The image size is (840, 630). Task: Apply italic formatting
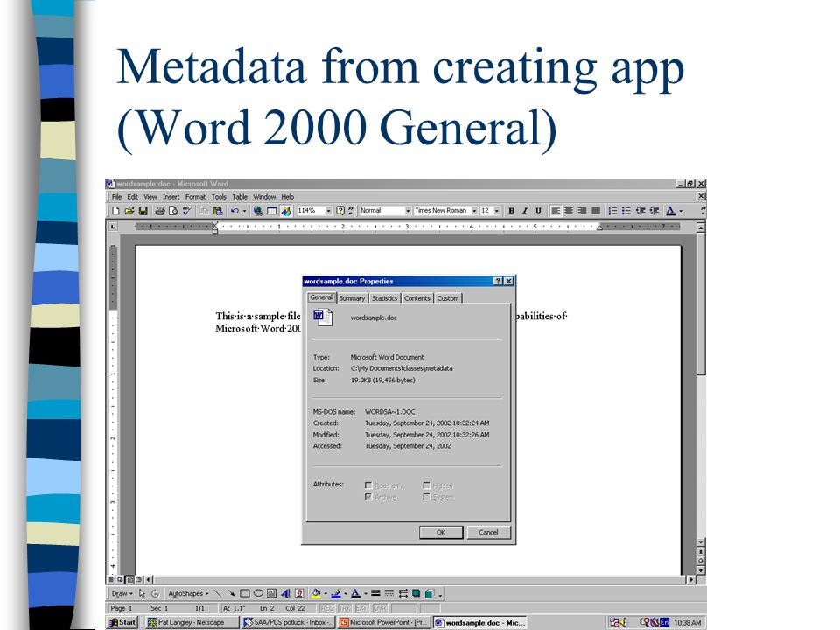525,211
